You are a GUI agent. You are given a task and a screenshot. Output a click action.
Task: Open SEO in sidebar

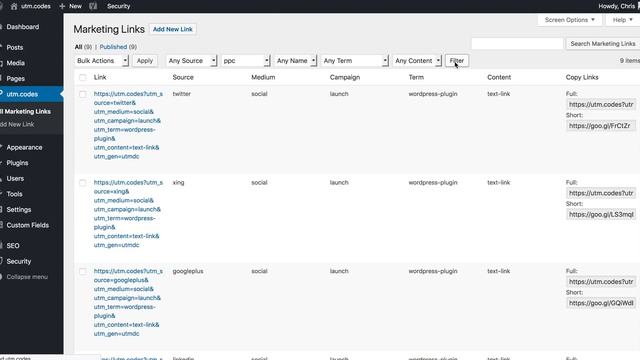pyautogui.click(x=13, y=246)
